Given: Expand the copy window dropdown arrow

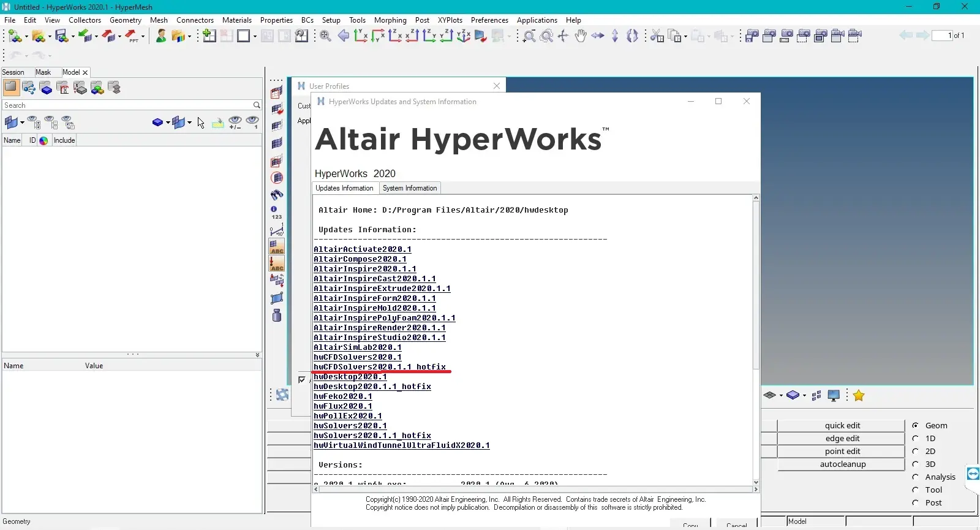Looking at the screenshot, I should (x=686, y=37).
